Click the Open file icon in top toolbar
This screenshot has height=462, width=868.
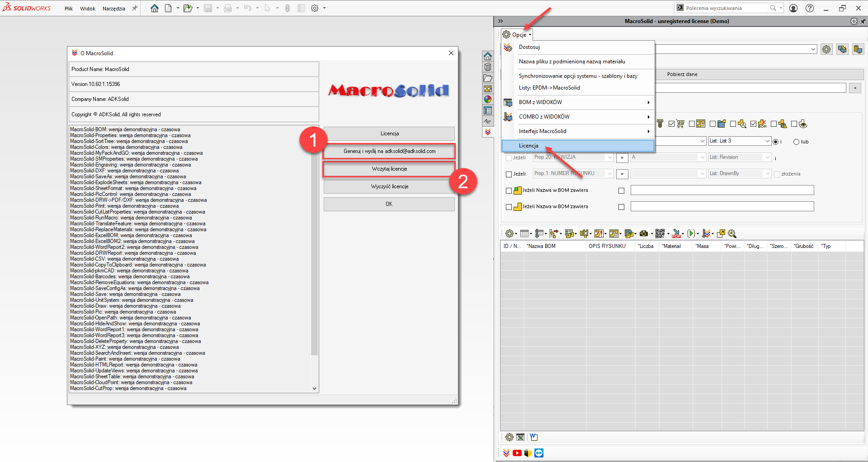pos(188,8)
